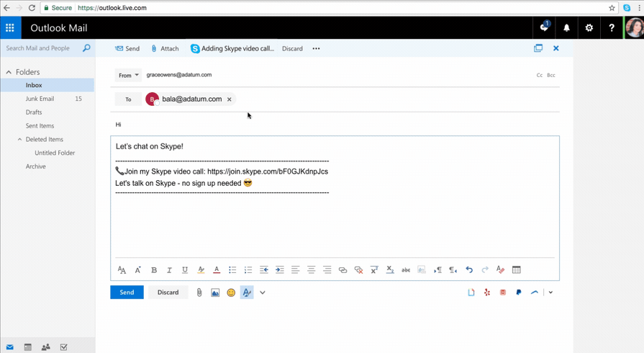Click bottom Discard button
This screenshot has height=353, width=644.
[x=168, y=292]
